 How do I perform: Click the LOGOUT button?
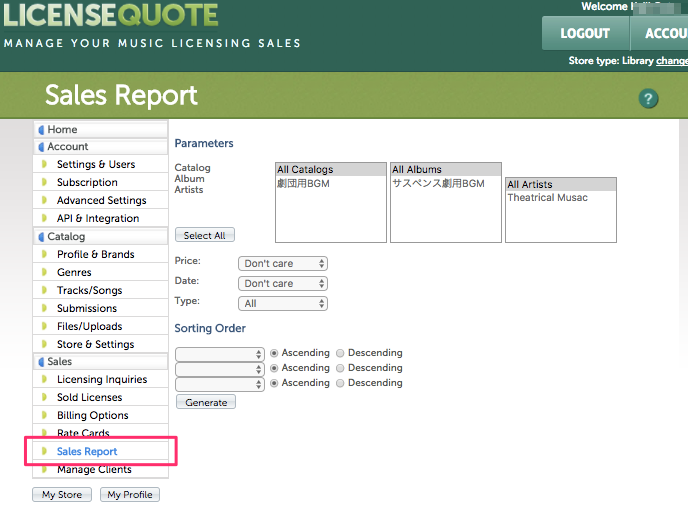tap(585, 33)
